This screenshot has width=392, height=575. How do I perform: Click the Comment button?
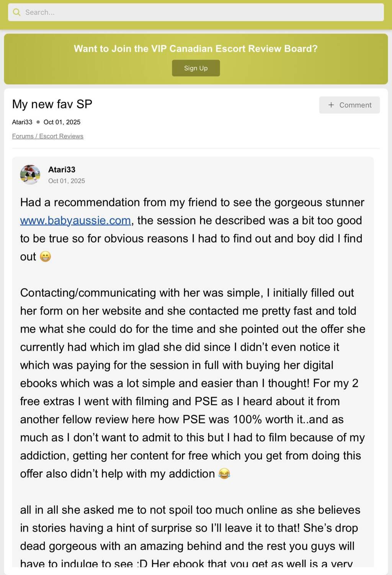click(350, 105)
